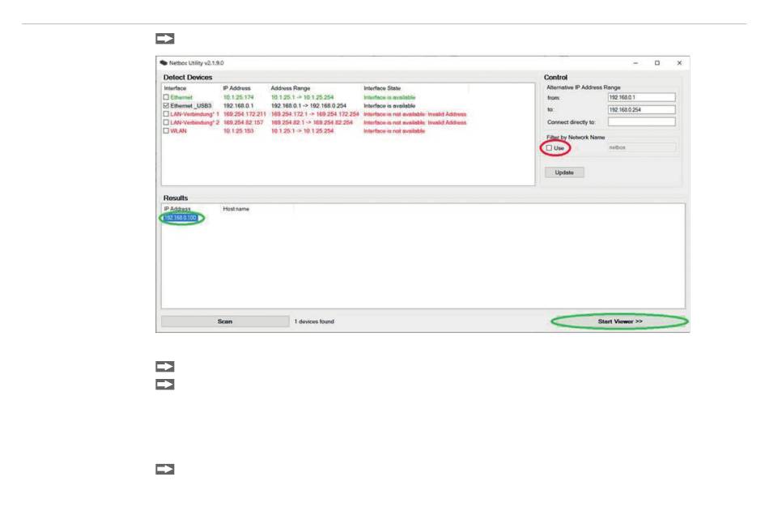
Task: Click the Address Range column header
Action: [291, 88]
